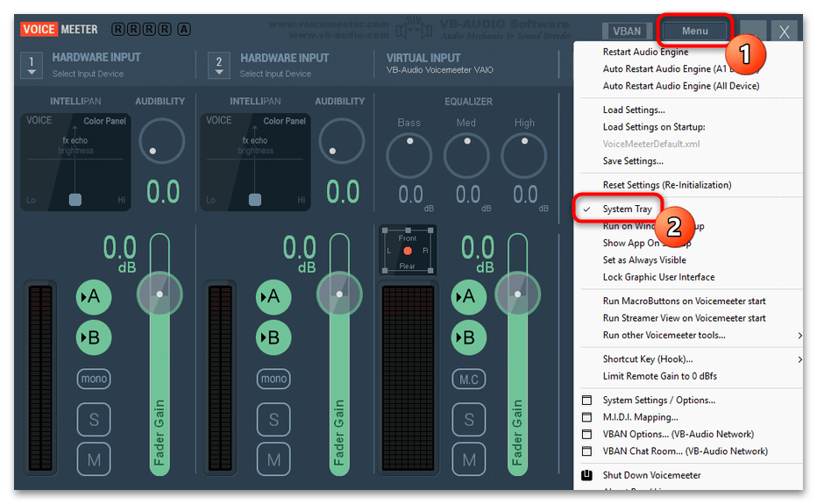The width and height of the screenshot is (817, 504).
Task: Open Hardware Input 1 device selector
Action: point(32,66)
